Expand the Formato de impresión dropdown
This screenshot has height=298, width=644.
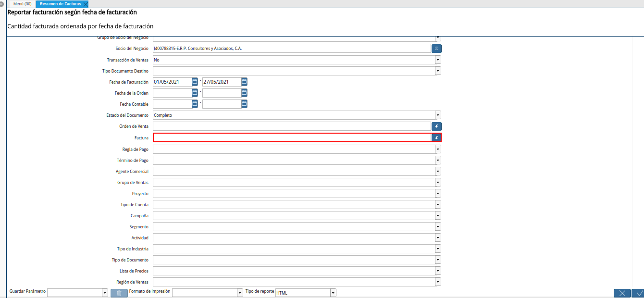coord(240,293)
